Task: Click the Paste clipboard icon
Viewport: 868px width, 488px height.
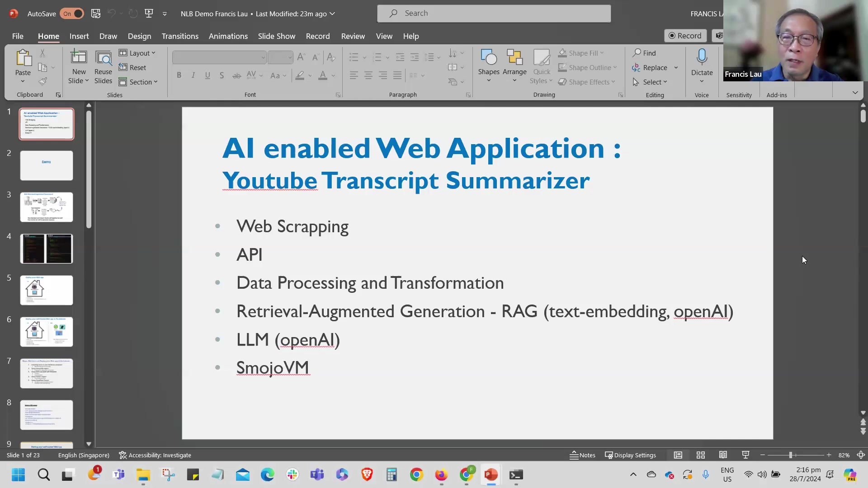Action: tap(23, 59)
